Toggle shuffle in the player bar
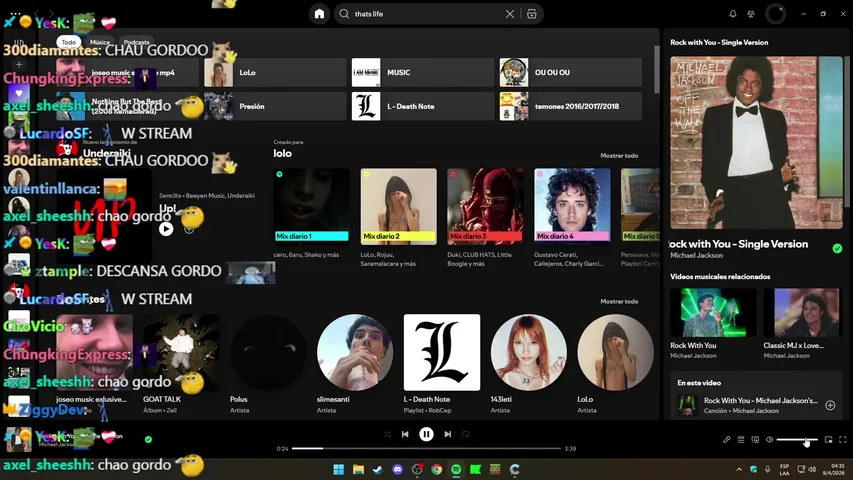This screenshot has width=853, height=480. pos(387,434)
